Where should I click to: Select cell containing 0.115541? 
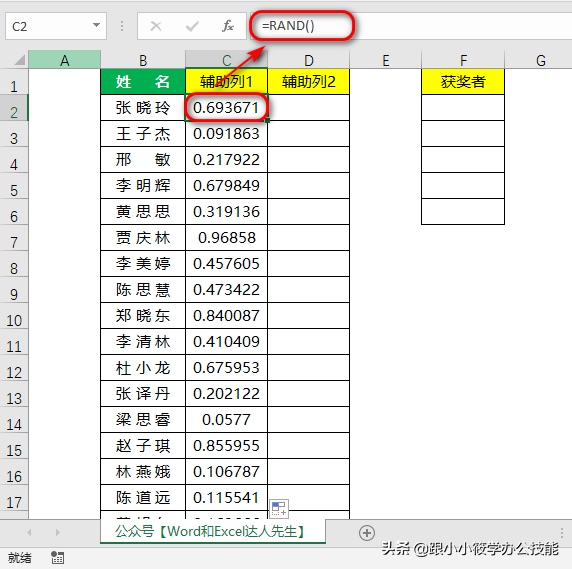pyautogui.click(x=227, y=498)
